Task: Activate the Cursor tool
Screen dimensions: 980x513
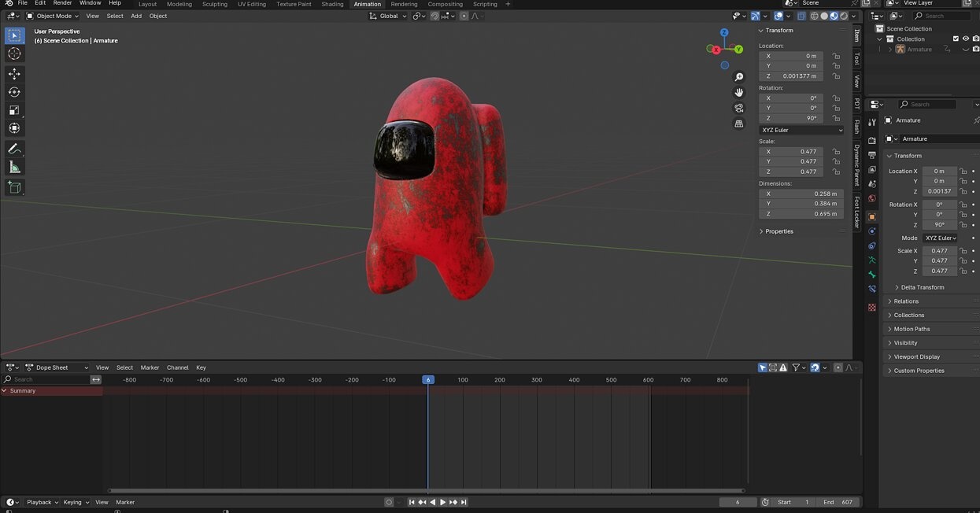Action: (x=14, y=54)
